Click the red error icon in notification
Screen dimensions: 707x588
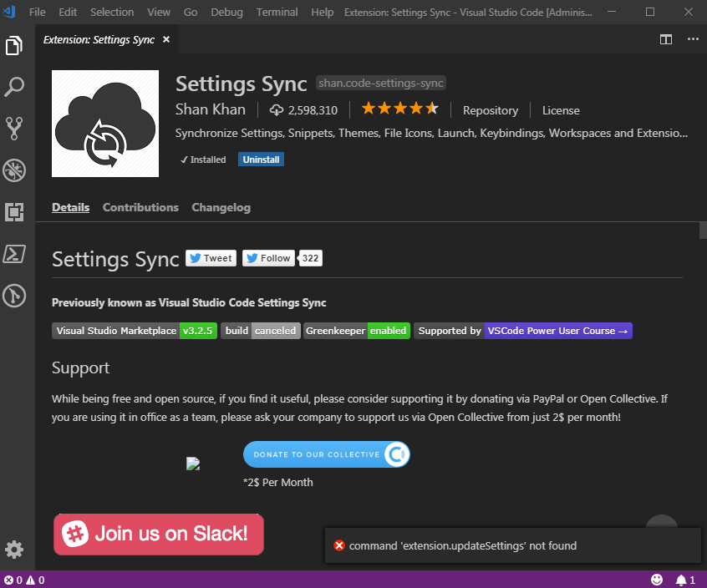pos(339,545)
